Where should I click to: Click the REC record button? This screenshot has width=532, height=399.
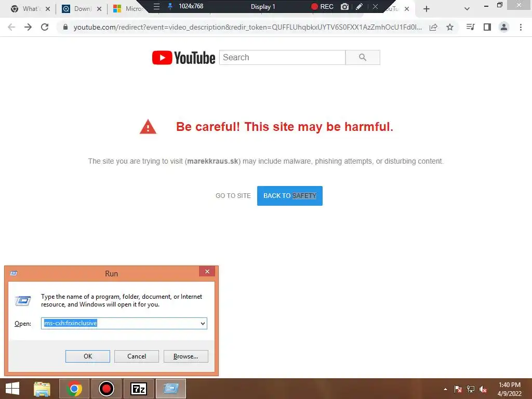322,6
